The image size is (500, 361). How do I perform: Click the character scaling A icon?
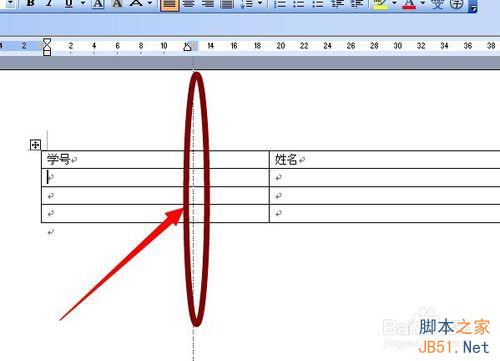click(136, 3)
